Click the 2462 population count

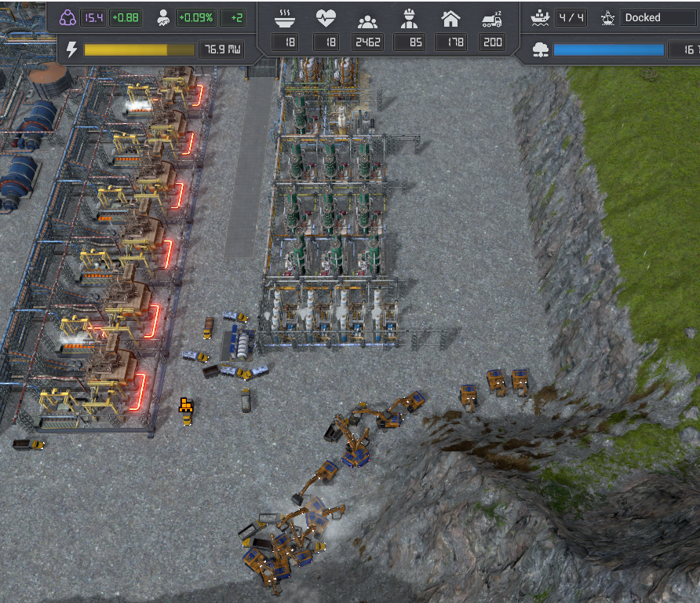click(x=367, y=42)
